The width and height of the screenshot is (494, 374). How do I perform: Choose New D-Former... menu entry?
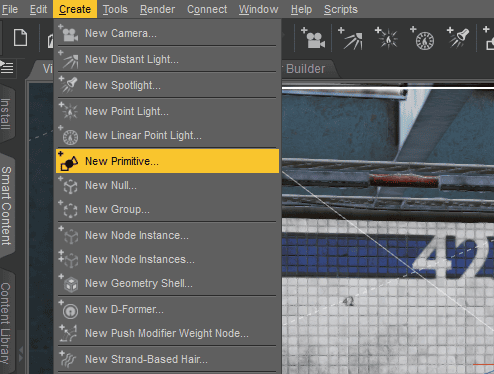(x=167, y=309)
